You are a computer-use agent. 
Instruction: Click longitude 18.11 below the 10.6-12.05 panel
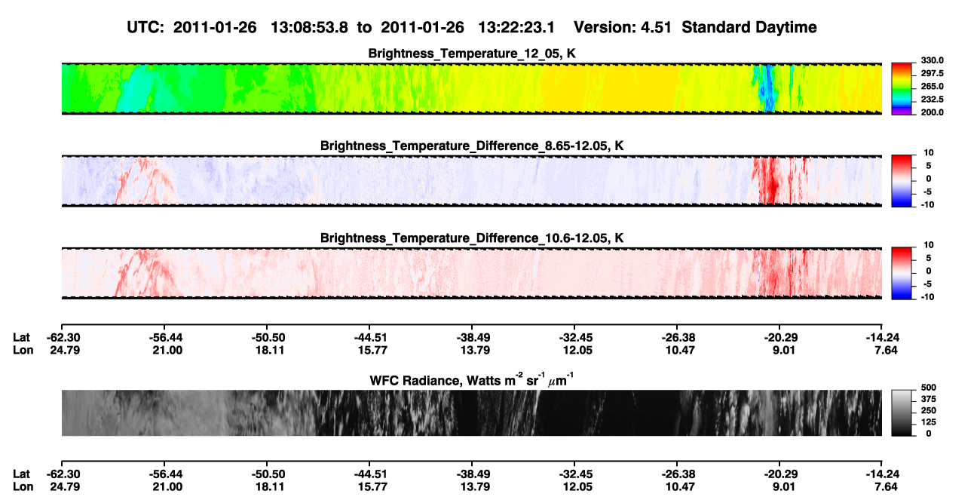point(269,350)
